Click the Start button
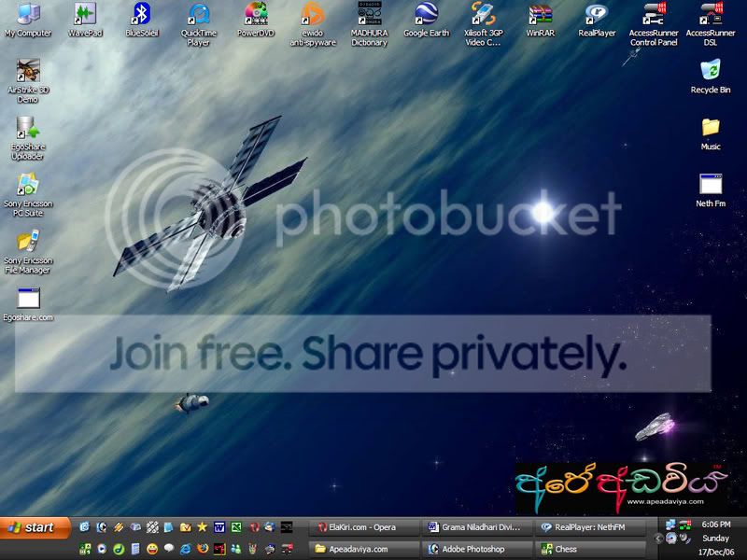This screenshot has width=747, height=560. click(x=35, y=527)
